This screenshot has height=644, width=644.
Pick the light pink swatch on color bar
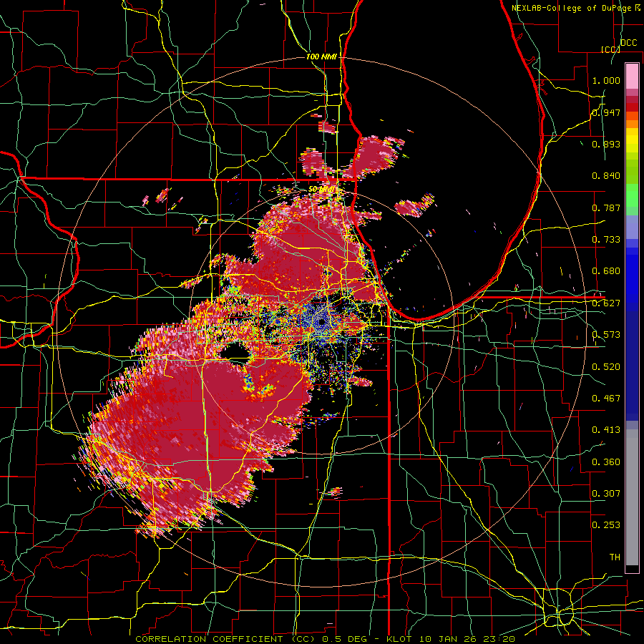pos(632,77)
